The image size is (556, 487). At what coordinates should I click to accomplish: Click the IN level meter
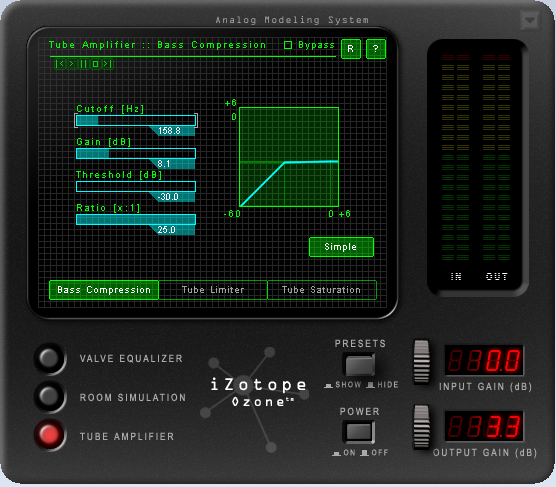(456, 158)
